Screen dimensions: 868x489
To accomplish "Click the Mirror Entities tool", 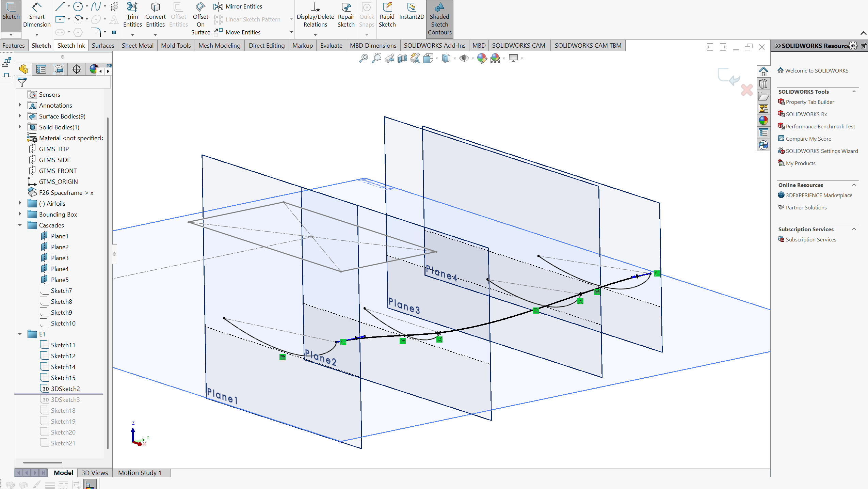I will point(238,6).
